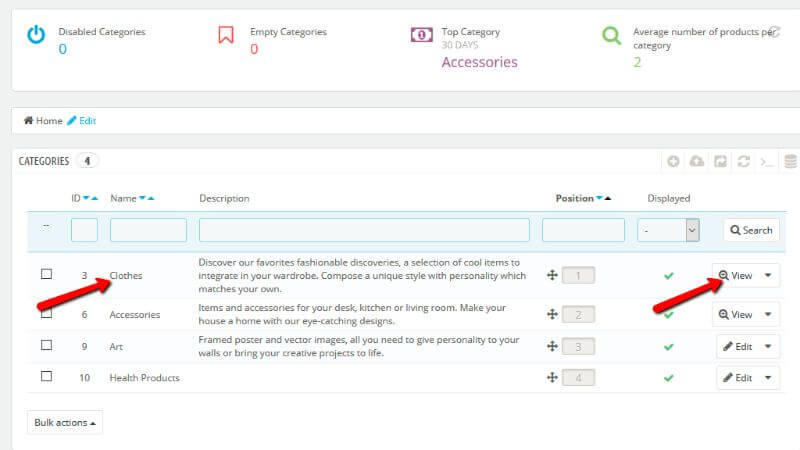Viewport: 800px width, 450px height.
Task: Click the Description column header
Action: click(224, 198)
